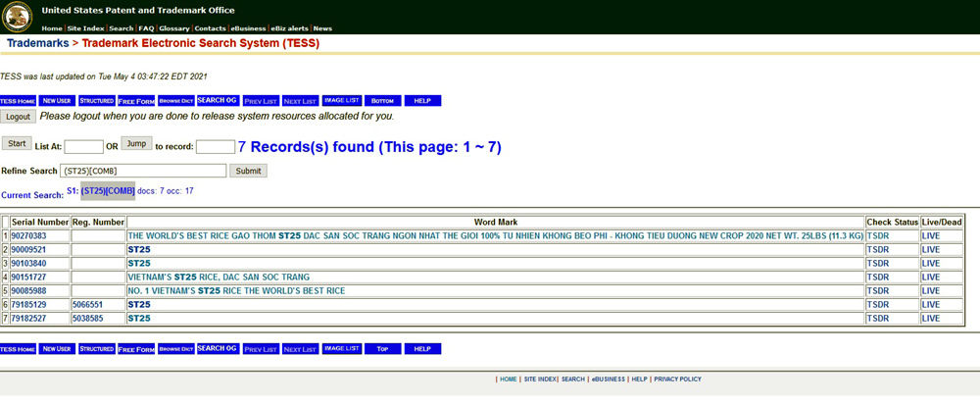Click TSDR status link for record 1

(x=877, y=236)
